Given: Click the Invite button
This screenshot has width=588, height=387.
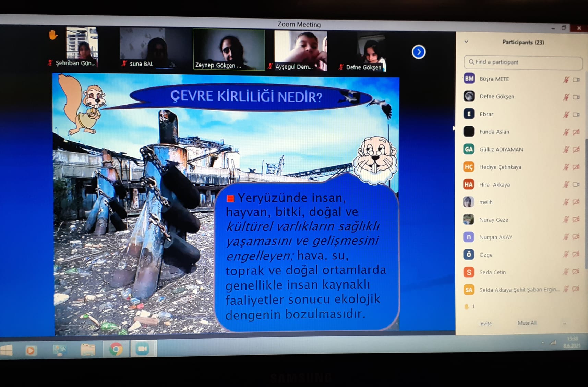Looking at the screenshot, I should [485, 324].
